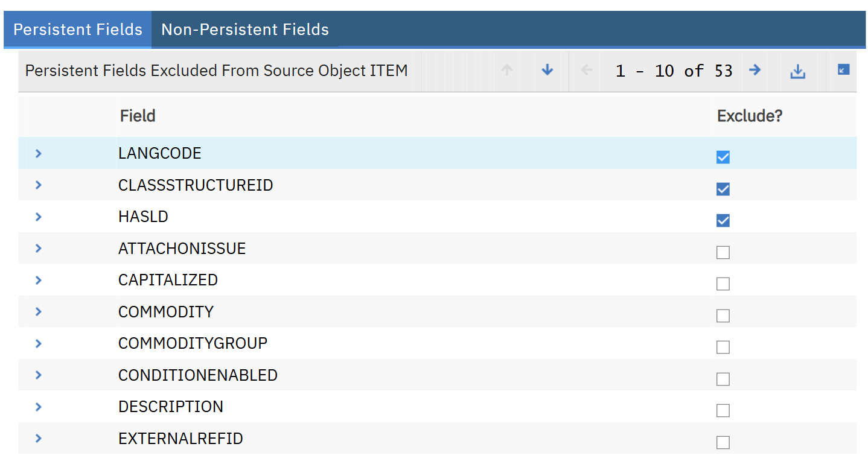
Task: Select the CONDITIONENABLED field row
Action: coord(198,375)
